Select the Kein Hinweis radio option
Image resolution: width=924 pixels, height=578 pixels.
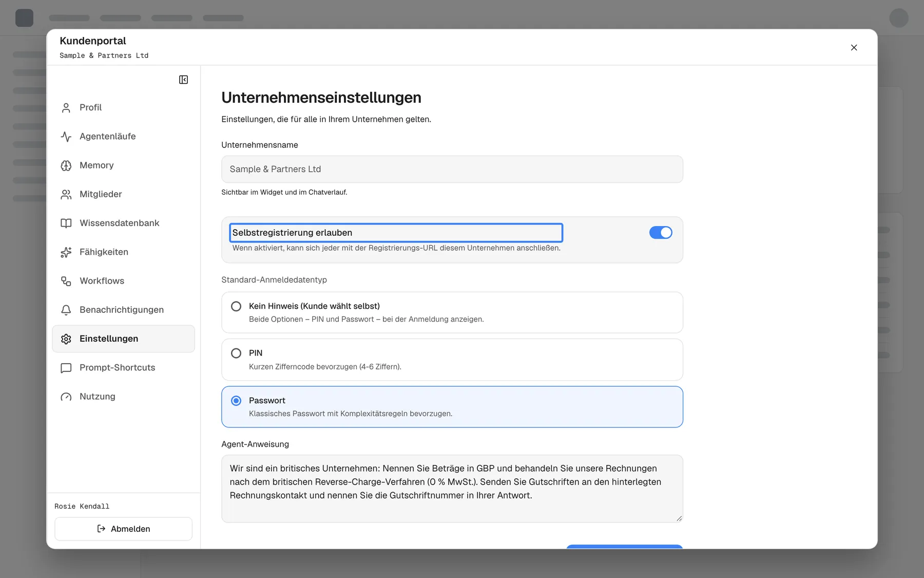pyautogui.click(x=236, y=306)
